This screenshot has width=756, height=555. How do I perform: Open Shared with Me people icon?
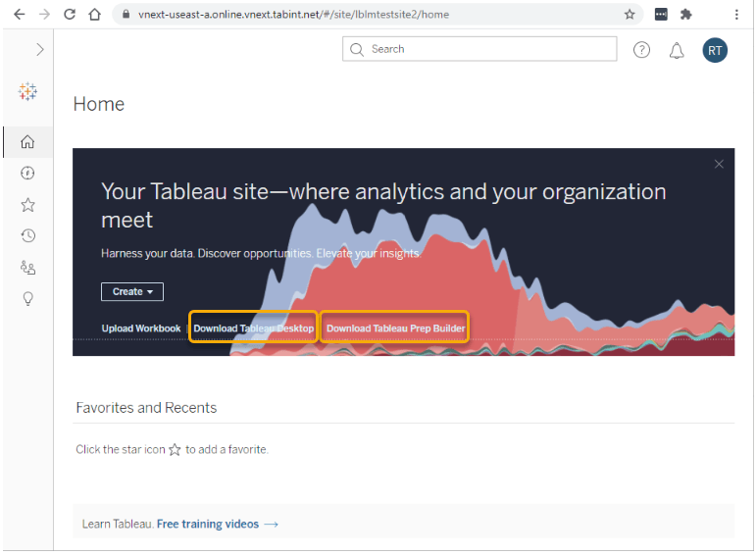click(27, 267)
